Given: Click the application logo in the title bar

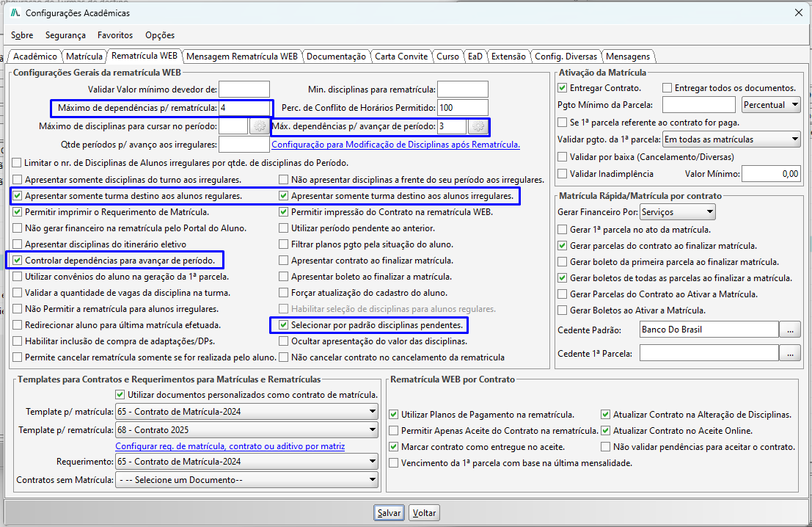Looking at the screenshot, I should (15, 12).
